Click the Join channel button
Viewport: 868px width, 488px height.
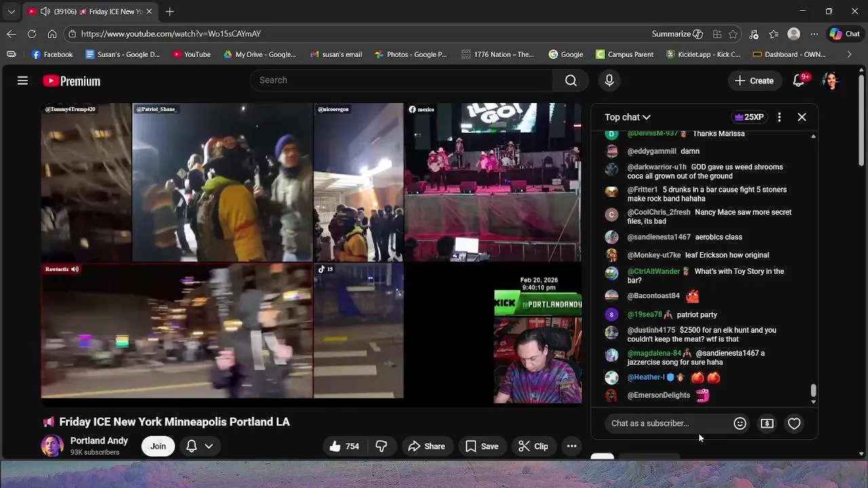coord(158,446)
